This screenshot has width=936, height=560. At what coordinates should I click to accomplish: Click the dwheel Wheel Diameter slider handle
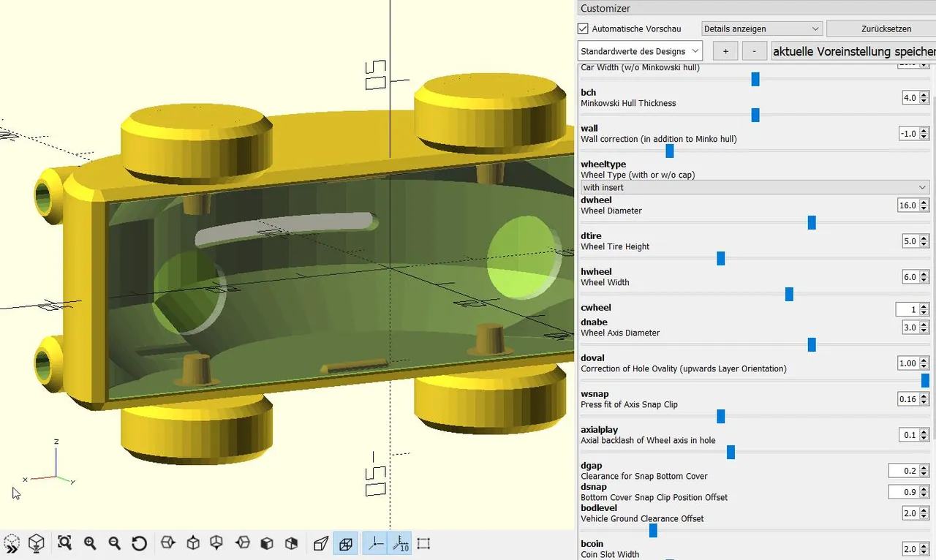click(812, 222)
